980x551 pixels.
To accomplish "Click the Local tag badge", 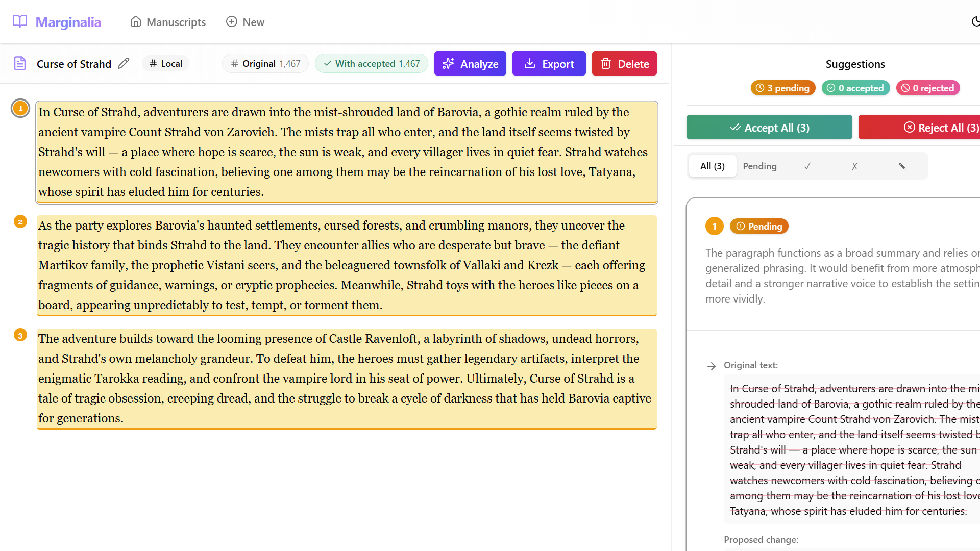I will tap(165, 63).
